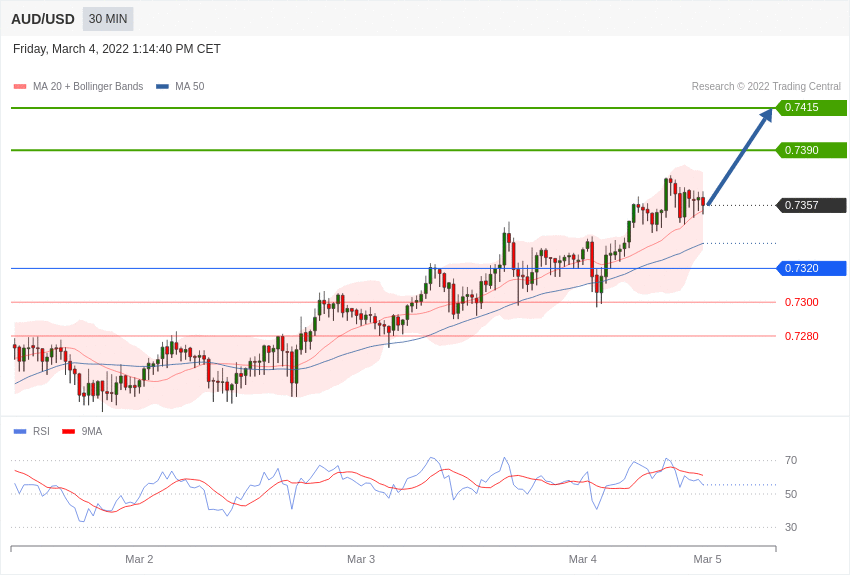Click the red 0.7280 support level label

coord(801,336)
